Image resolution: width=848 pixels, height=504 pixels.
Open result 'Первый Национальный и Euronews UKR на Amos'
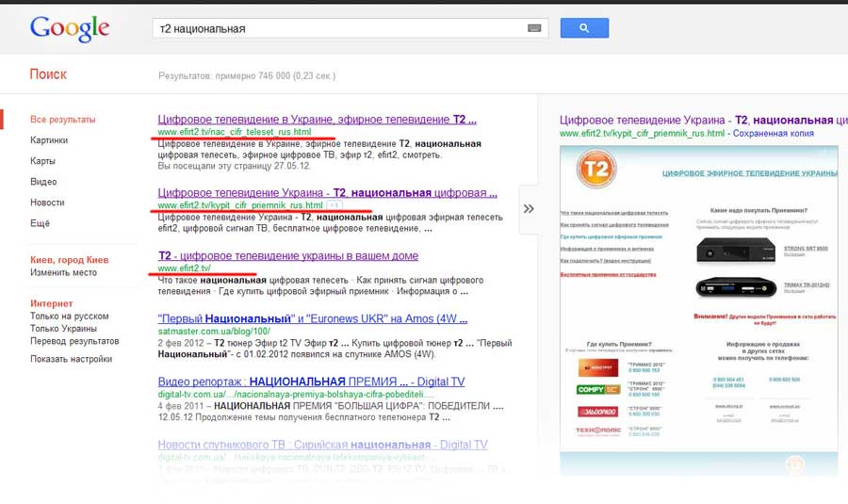click(313, 318)
